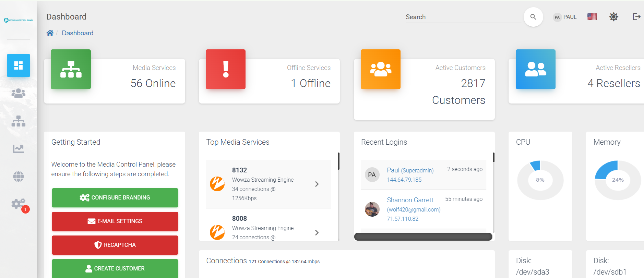Viewport: 644px width, 278px height.
Task: Click the 1 Offline value
Action: click(x=311, y=83)
